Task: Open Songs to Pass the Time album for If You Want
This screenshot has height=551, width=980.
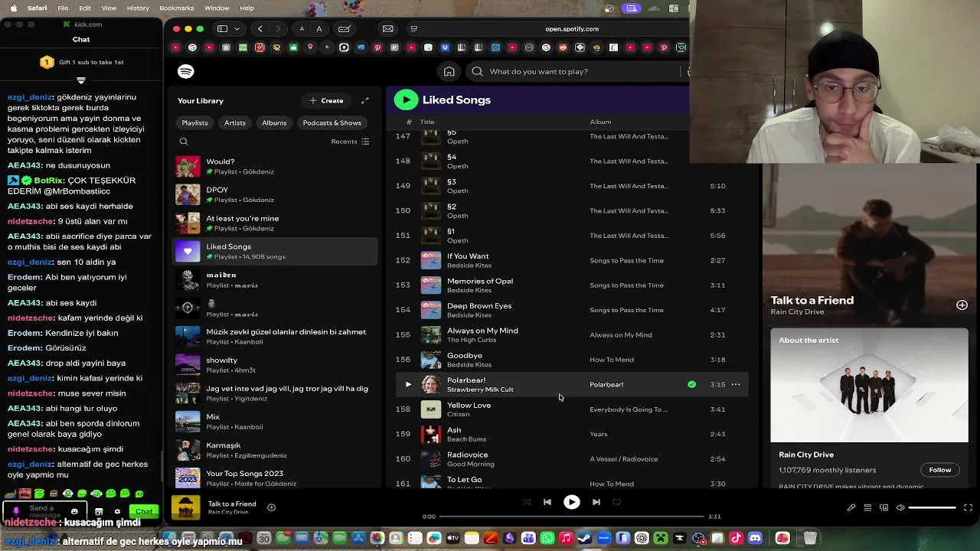Action: pos(626,260)
